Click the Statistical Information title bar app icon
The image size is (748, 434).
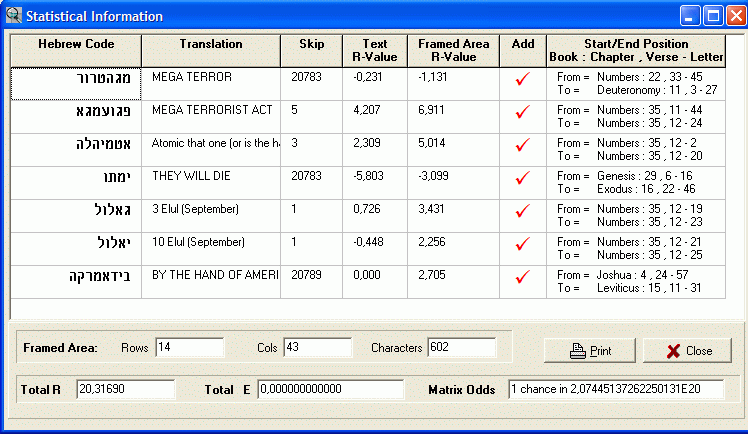14,16
